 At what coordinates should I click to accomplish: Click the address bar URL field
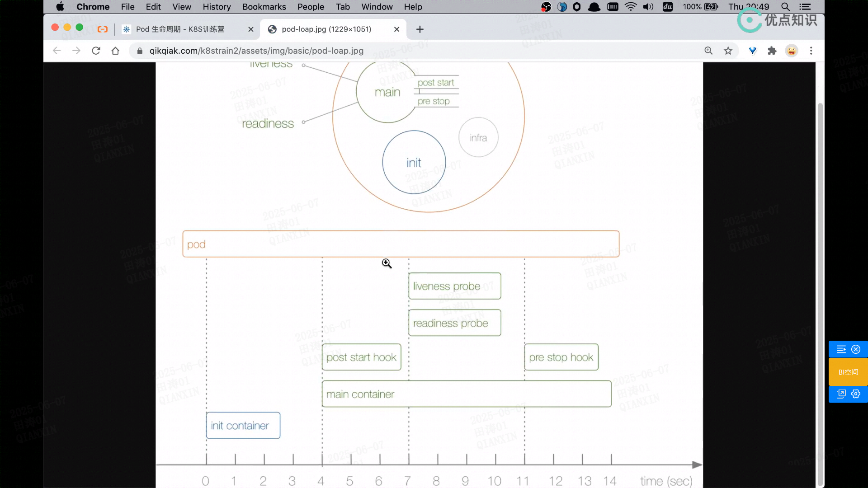point(256,51)
